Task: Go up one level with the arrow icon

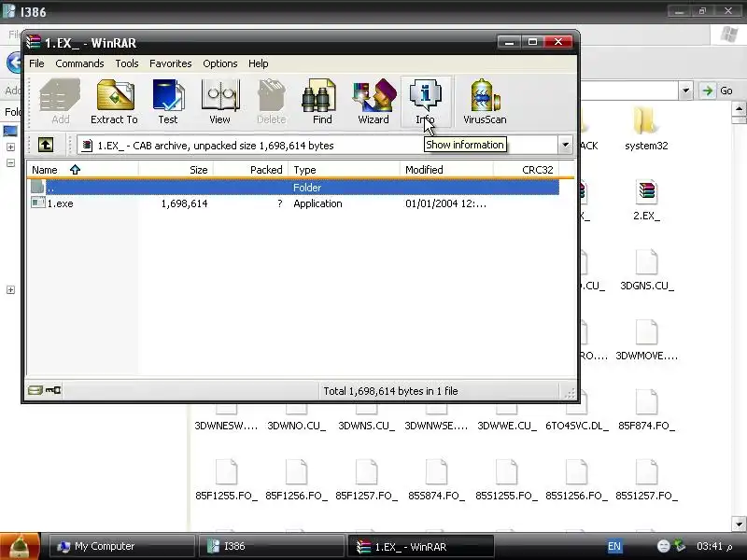Action: [46, 145]
